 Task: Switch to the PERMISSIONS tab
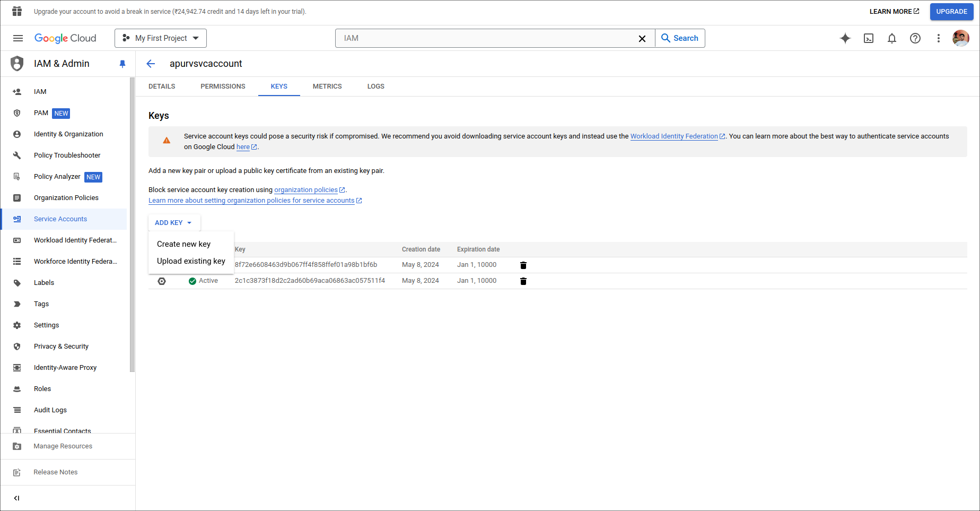coord(223,86)
